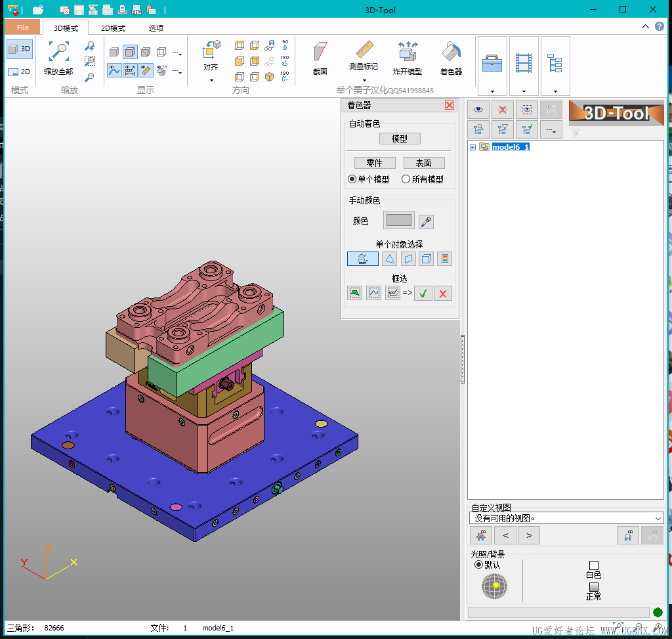The image size is (672, 639).
Task: Switch to the 2D模式 tab
Action: 113,28
